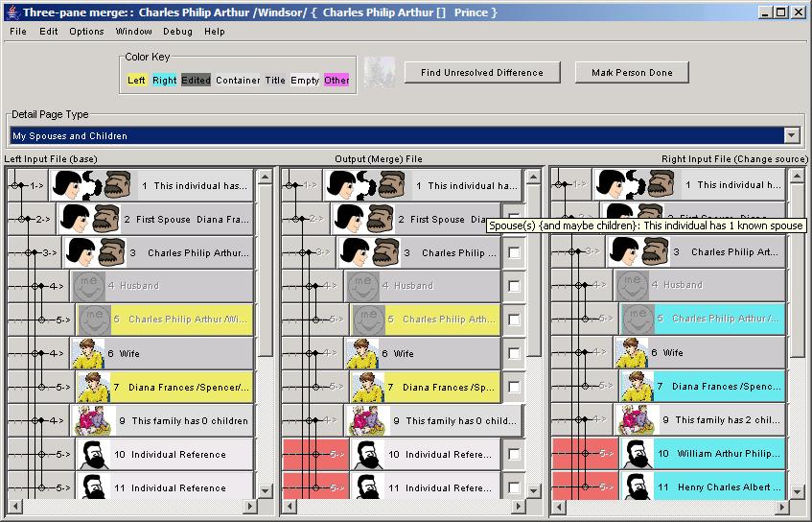Expand the 1-> tree node in left pane
This screenshot has height=522, width=812.
pos(16,185)
